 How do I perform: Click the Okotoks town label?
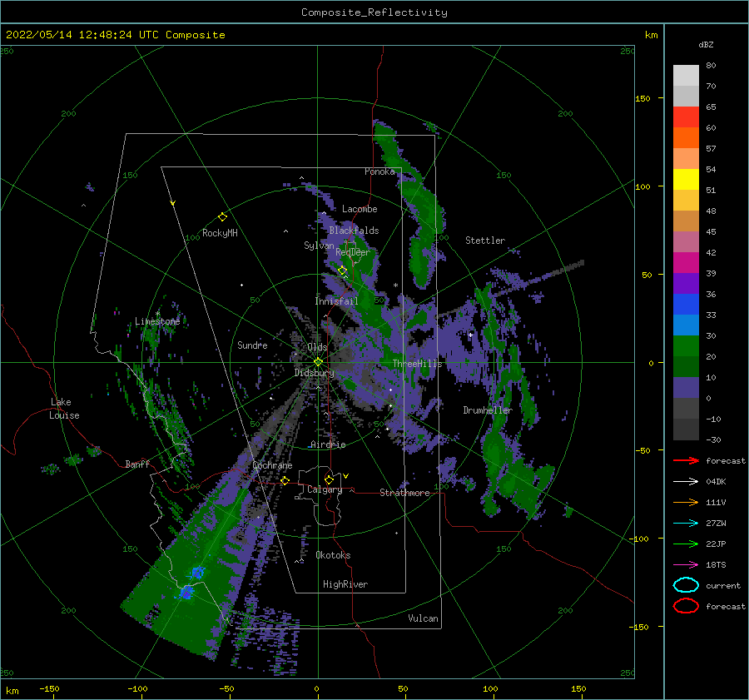333,555
